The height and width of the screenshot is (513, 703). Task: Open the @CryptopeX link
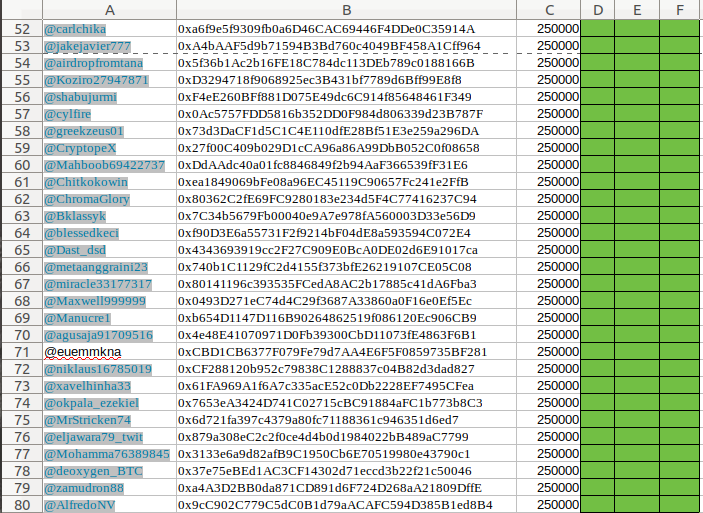80,148
